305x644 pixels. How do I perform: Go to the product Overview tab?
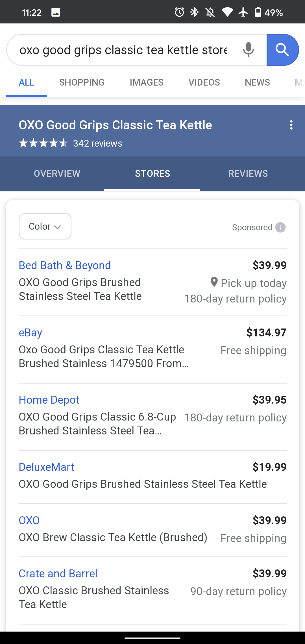coord(57,173)
